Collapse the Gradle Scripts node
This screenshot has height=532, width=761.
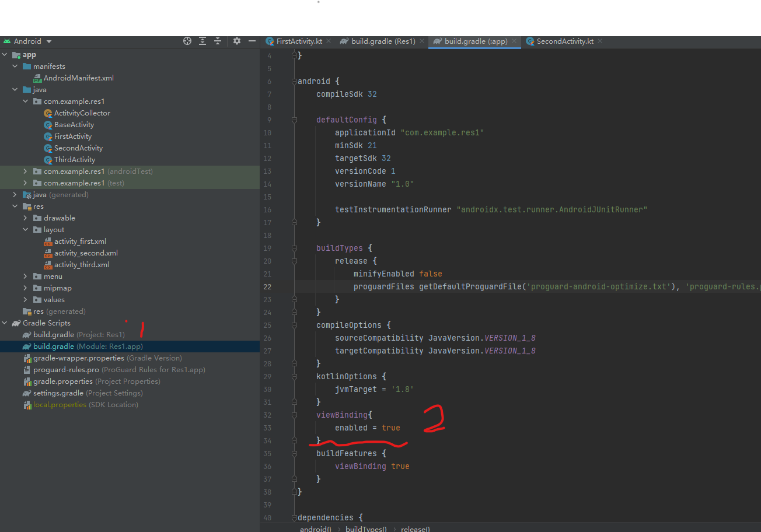click(x=5, y=323)
